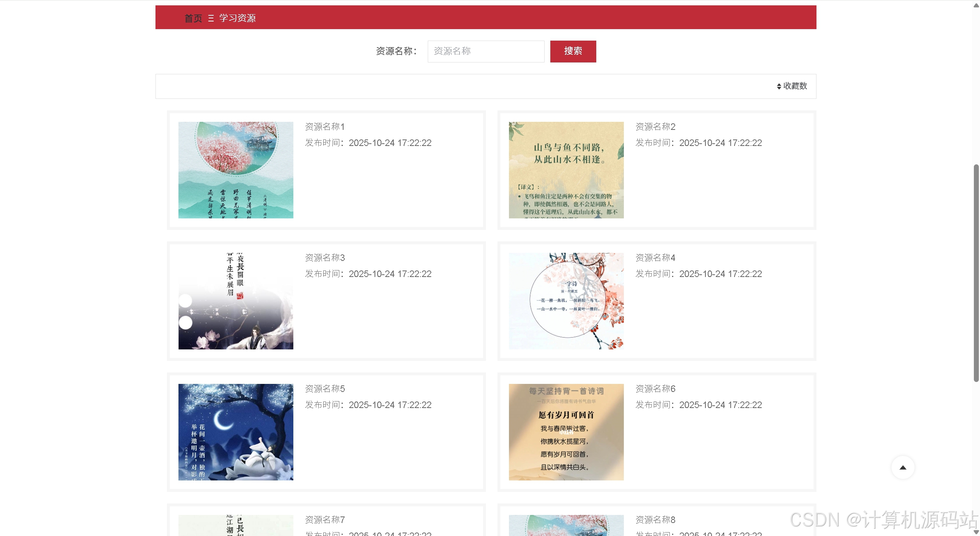Select the title 资源名称3

coord(325,258)
